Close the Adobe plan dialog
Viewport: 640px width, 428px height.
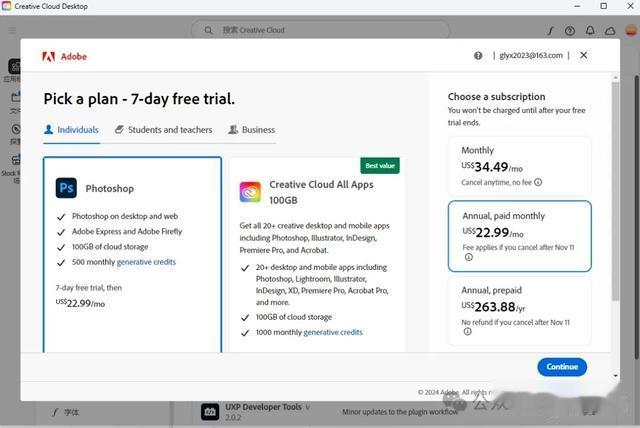coord(584,55)
